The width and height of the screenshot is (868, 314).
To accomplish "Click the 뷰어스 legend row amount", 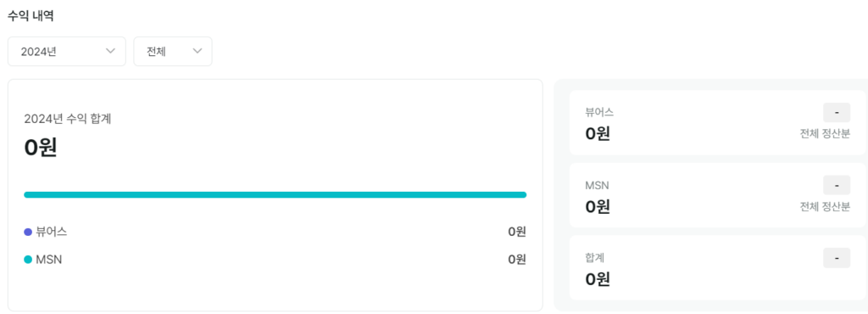I will tap(517, 232).
